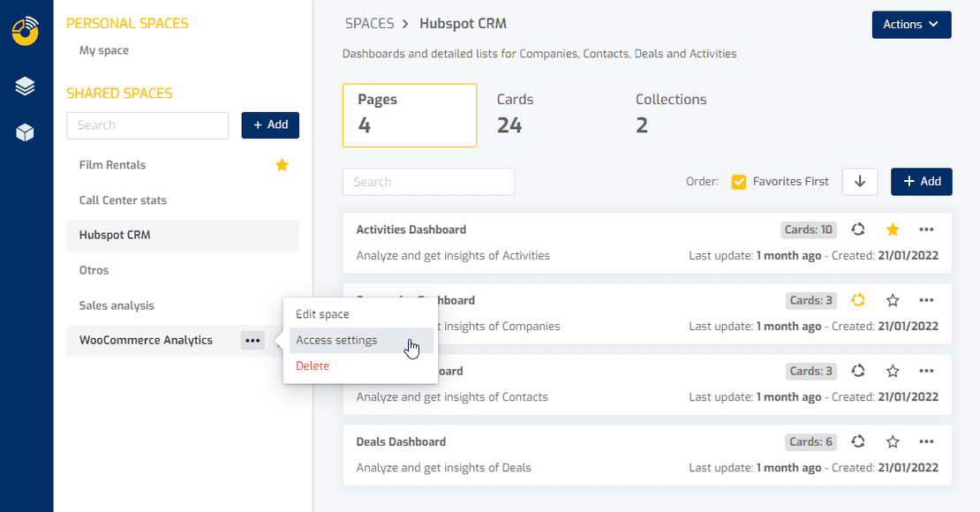Open the WooCommerce Analytics space
This screenshot has width=980, height=512.
[146, 340]
